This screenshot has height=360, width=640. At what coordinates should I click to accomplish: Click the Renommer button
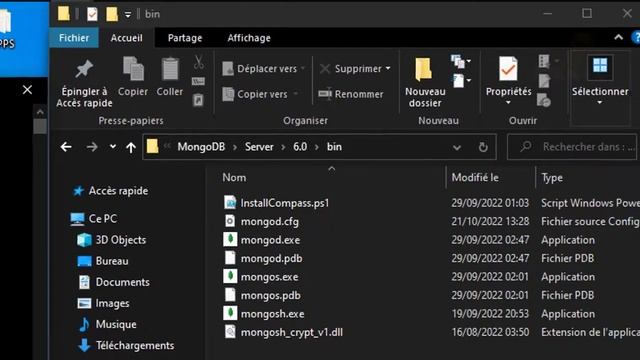(x=351, y=94)
